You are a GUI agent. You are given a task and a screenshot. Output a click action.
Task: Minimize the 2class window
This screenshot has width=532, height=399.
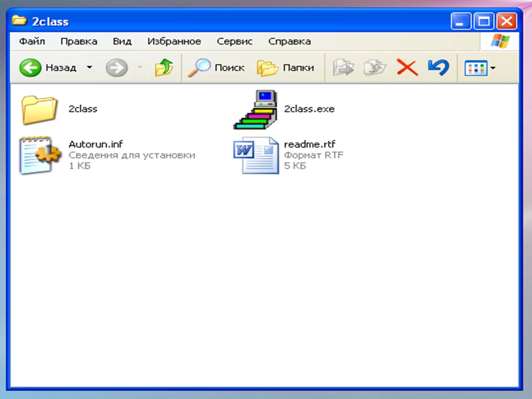point(461,22)
